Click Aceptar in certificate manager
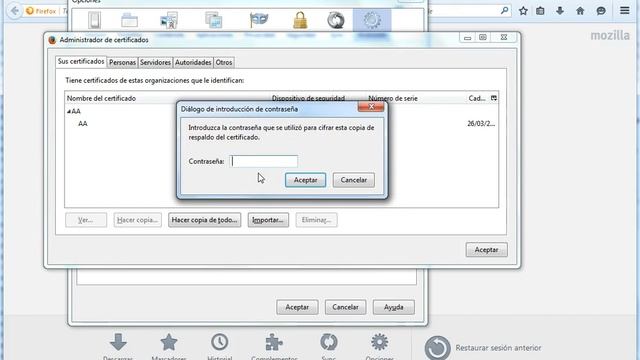The height and width of the screenshot is (360, 640). tap(486, 250)
